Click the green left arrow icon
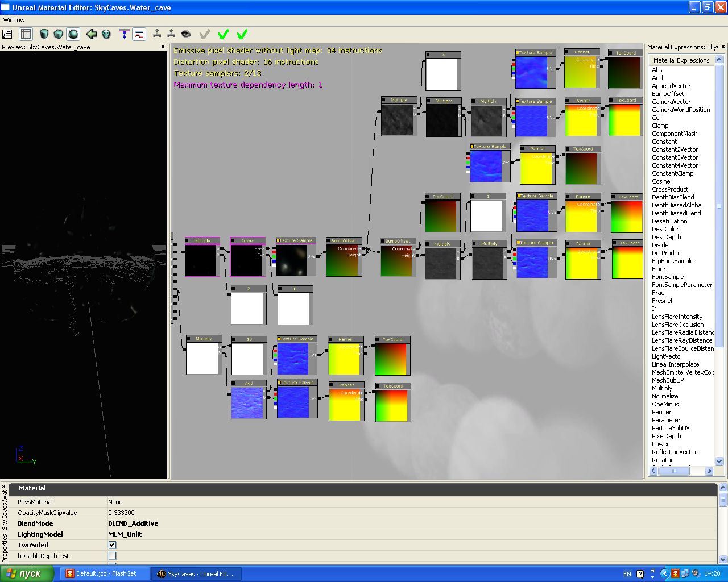This screenshot has height=582, width=728. [x=92, y=34]
